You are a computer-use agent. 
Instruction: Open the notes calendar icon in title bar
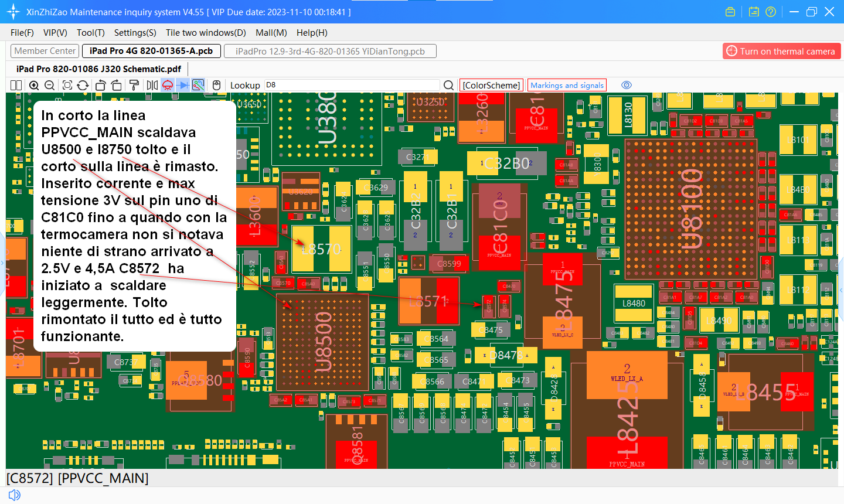(x=754, y=12)
